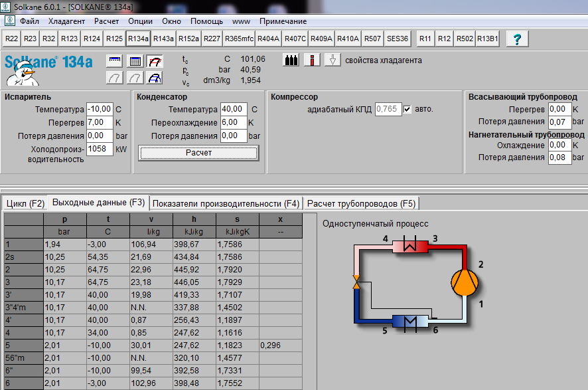
Task: Select the vapor quality cell 0,296
Action: click(x=281, y=345)
